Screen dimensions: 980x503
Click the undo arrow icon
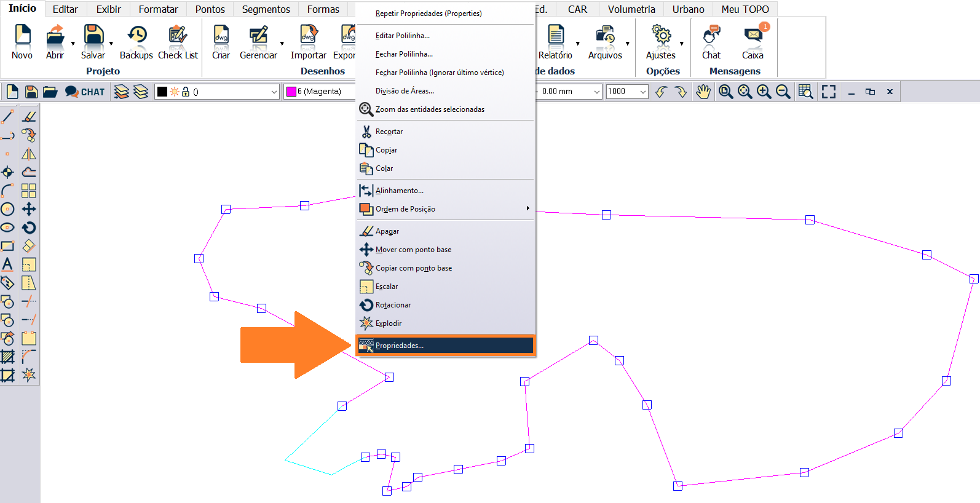pyautogui.click(x=661, y=92)
